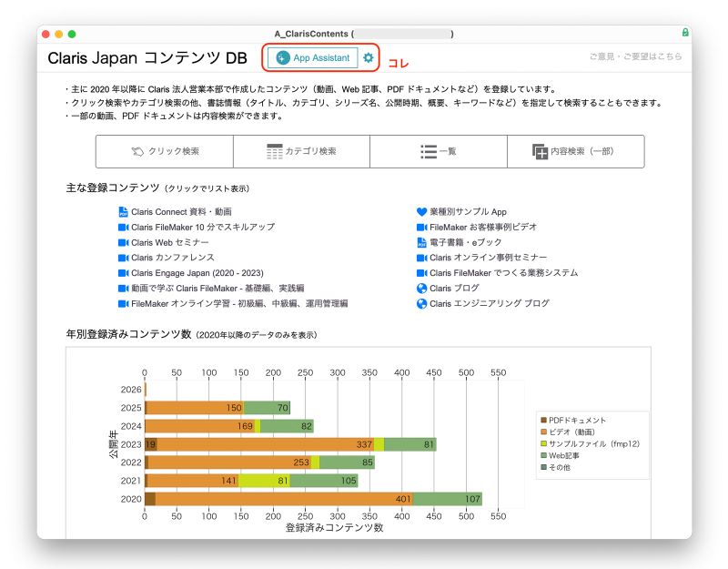The image size is (728, 569).
Task: Open the 一覧 list view tab
Action: 438,152
